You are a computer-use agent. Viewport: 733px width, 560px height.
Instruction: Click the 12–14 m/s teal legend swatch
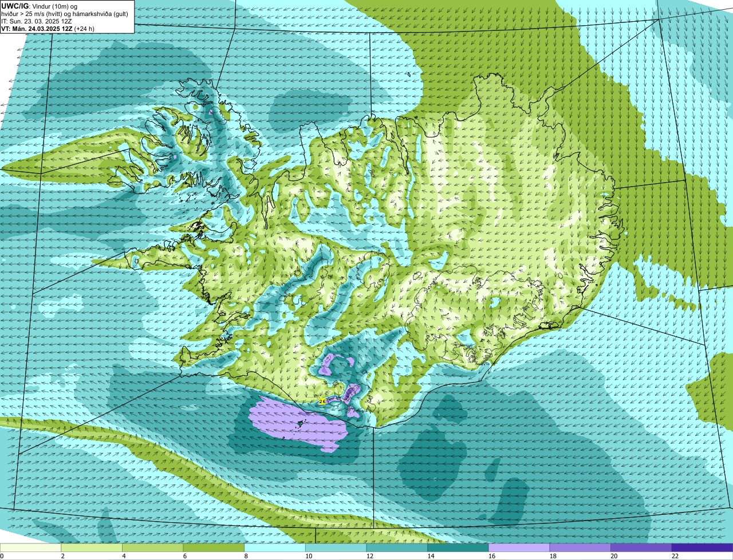pos(397,547)
